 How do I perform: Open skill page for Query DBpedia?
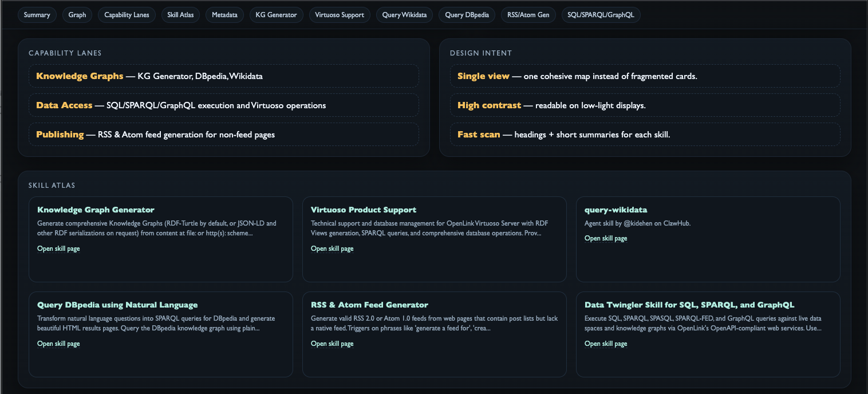point(58,344)
